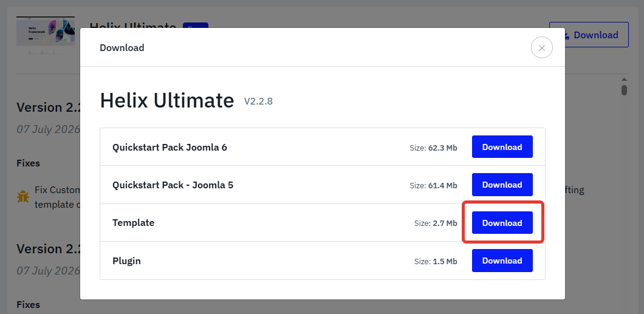Select the Template row label
This screenshot has height=314, width=644.
tap(134, 223)
